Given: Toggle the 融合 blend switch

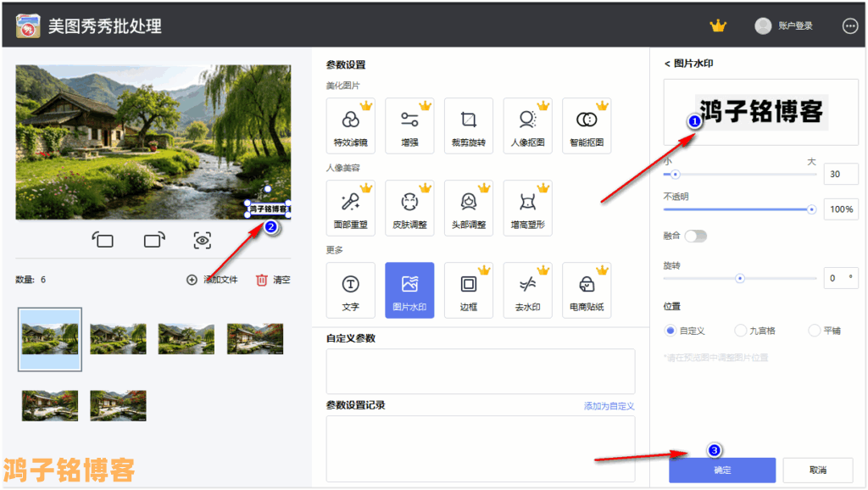Looking at the screenshot, I should coord(695,236).
